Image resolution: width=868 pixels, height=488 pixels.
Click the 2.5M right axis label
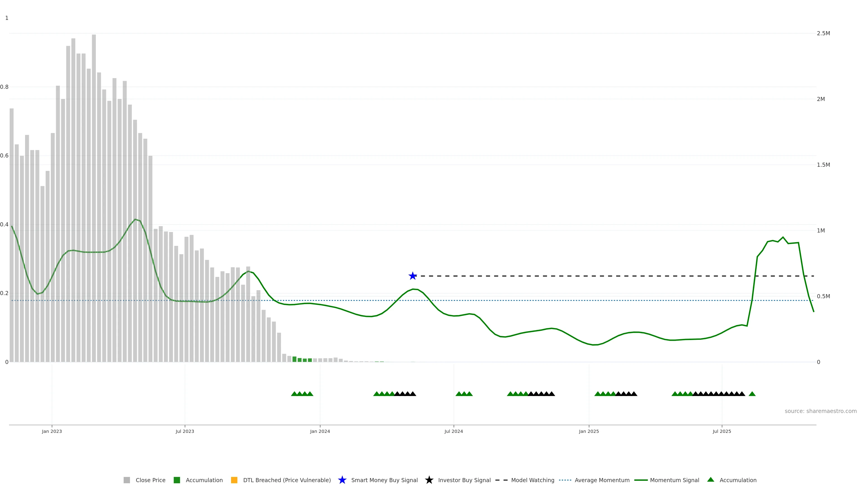(823, 33)
